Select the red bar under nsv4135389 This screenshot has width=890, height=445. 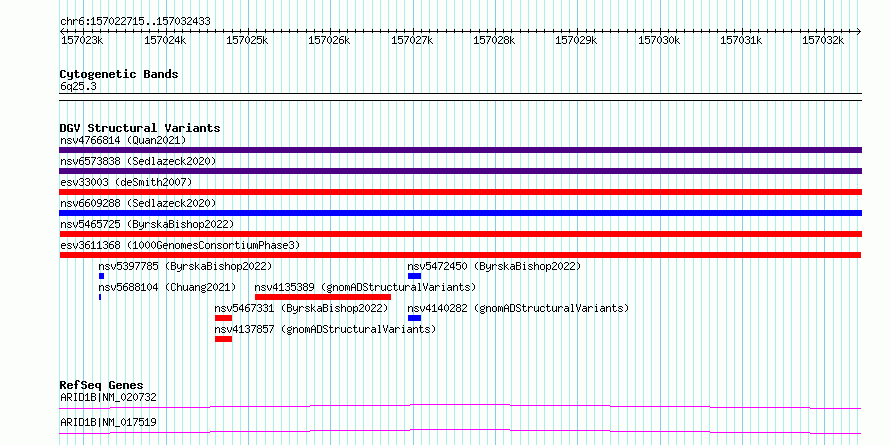pos(323,297)
